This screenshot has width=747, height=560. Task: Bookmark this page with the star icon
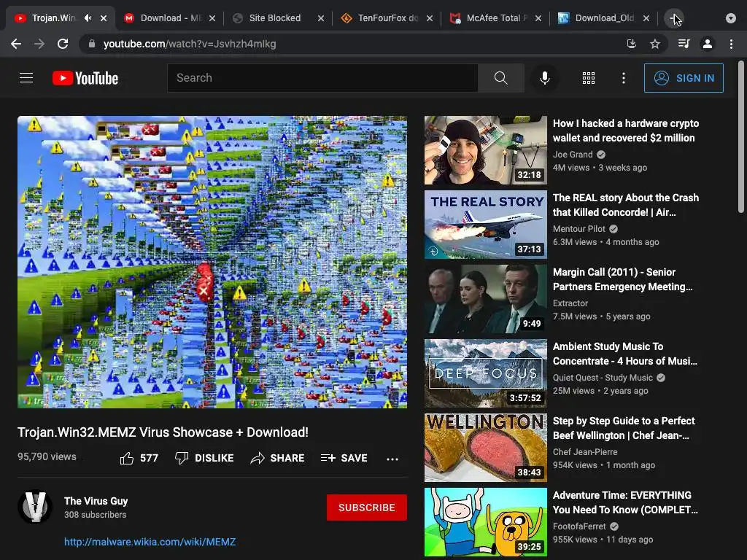coord(655,44)
